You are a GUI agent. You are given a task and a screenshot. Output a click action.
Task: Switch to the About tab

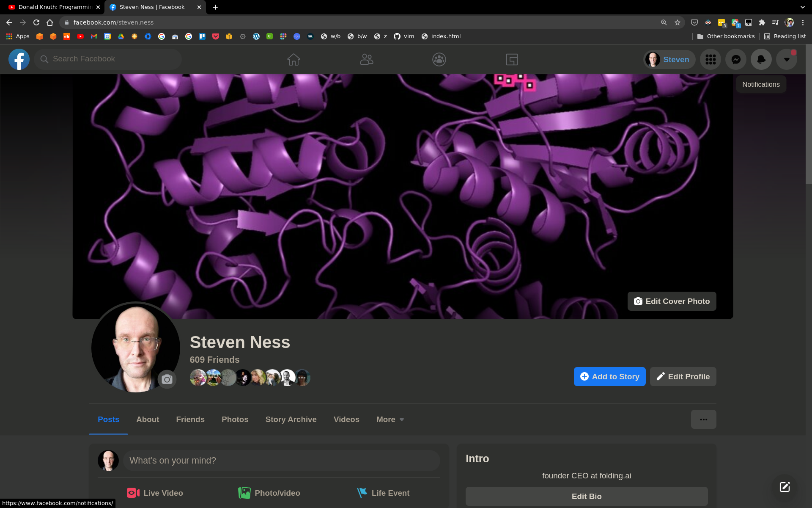[148, 419]
